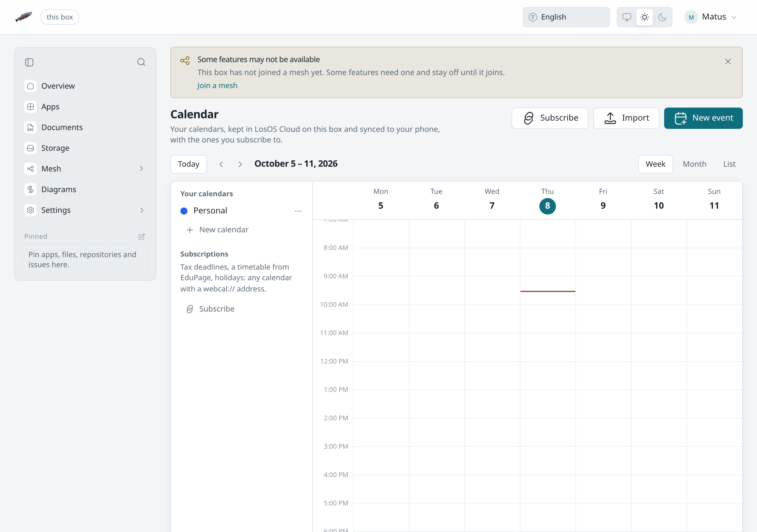Image resolution: width=757 pixels, height=532 pixels.
Task: Expand the Mesh submenu chevron
Action: coord(141,169)
